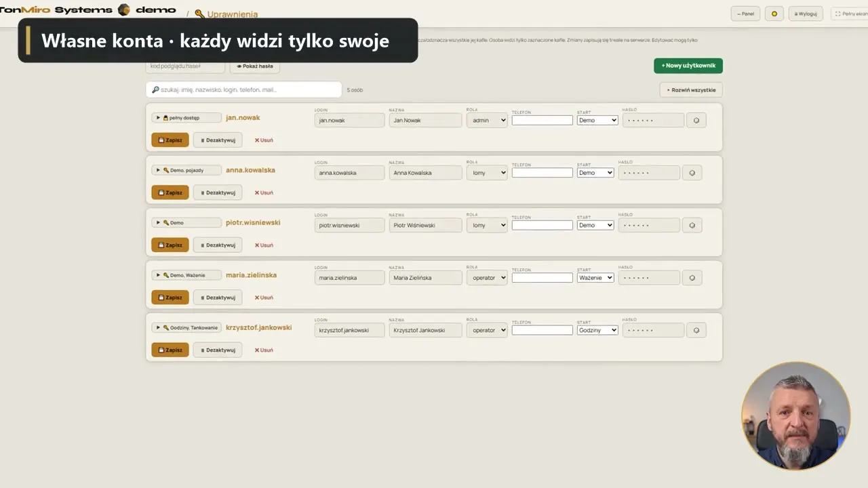Click the yellow circle button in the top bar

pos(774,14)
